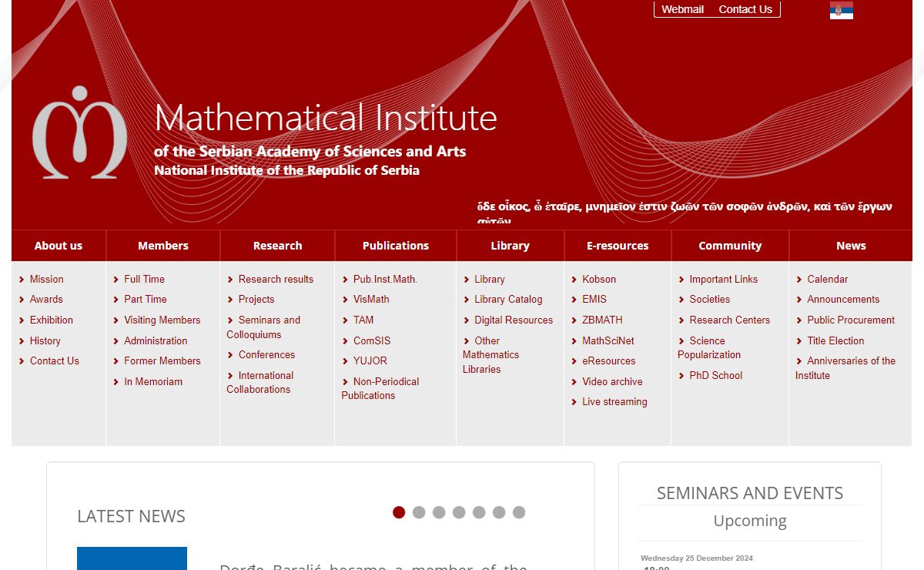Open the Awards link

(46, 299)
